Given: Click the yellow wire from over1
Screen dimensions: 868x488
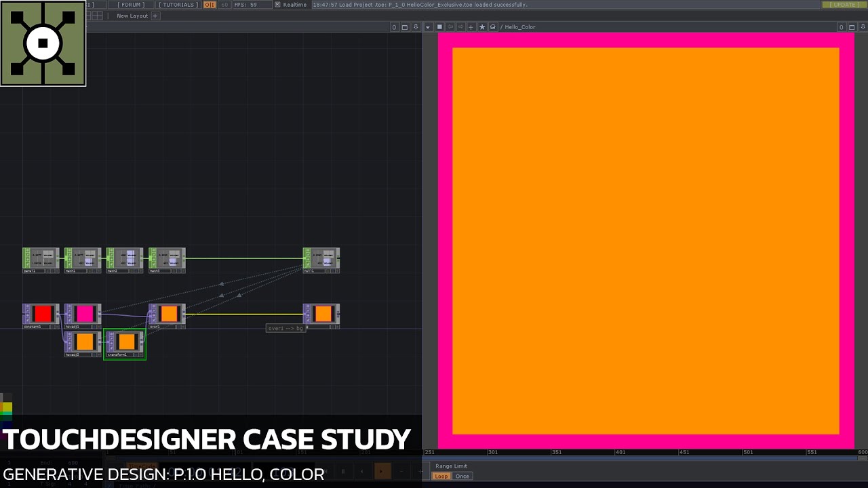Looking at the screenshot, I should [x=244, y=314].
